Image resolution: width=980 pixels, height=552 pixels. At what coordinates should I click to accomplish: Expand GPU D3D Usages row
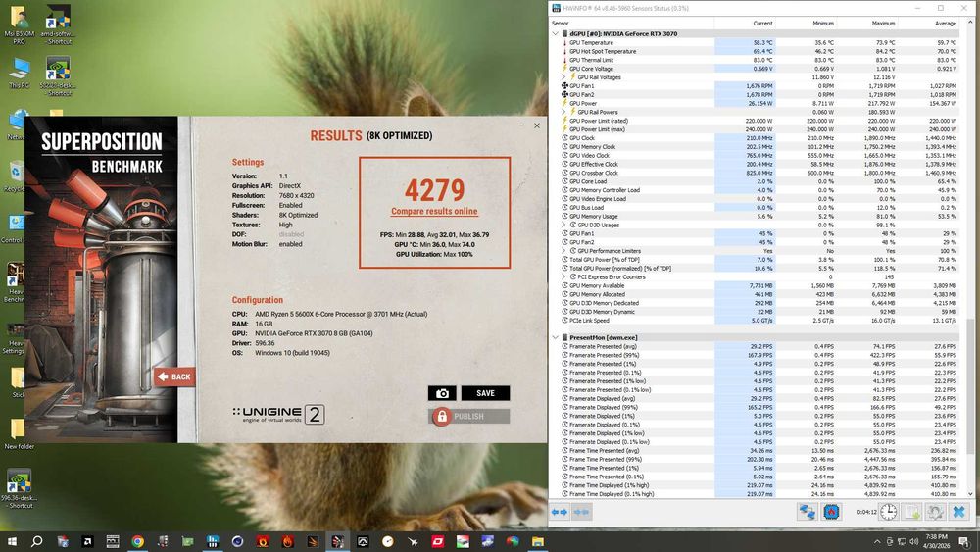(x=563, y=225)
